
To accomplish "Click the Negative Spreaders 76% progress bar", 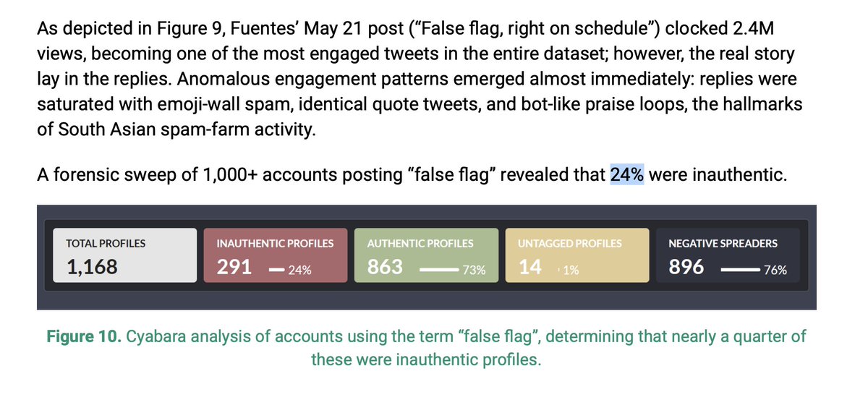I will click(x=740, y=271).
